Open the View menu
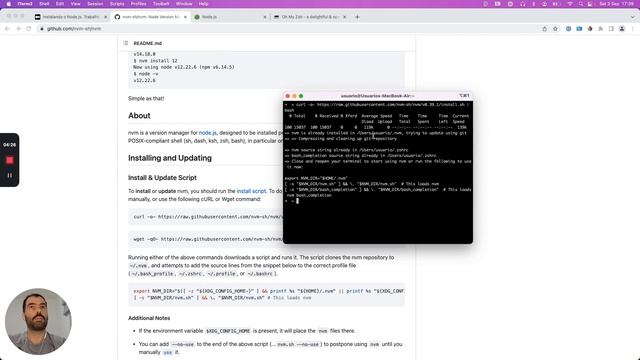This screenshot has height=360, width=640. 76,4
